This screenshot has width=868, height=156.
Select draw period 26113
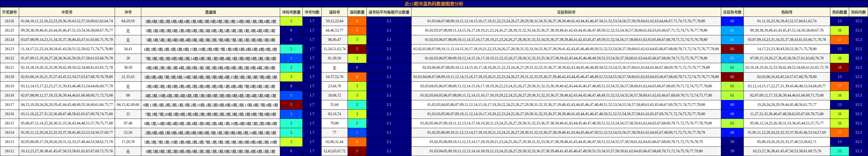pos(10,142)
